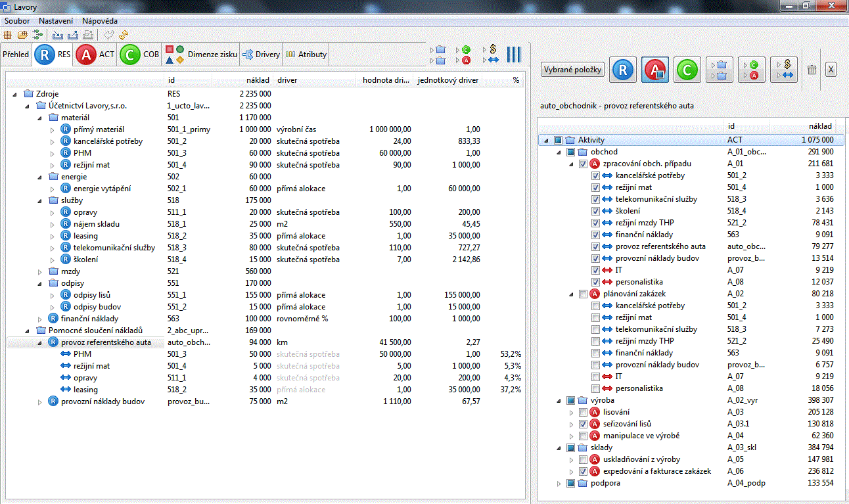The width and height of the screenshot is (849, 504).
Task: Click the dollar and arrow icon button in right panel
Action: click(783, 70)
